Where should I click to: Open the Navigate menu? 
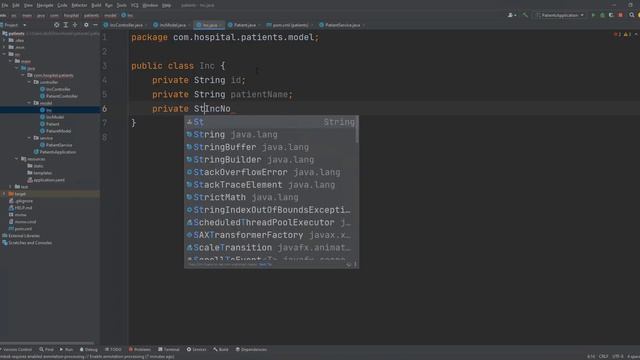point(45,5)
